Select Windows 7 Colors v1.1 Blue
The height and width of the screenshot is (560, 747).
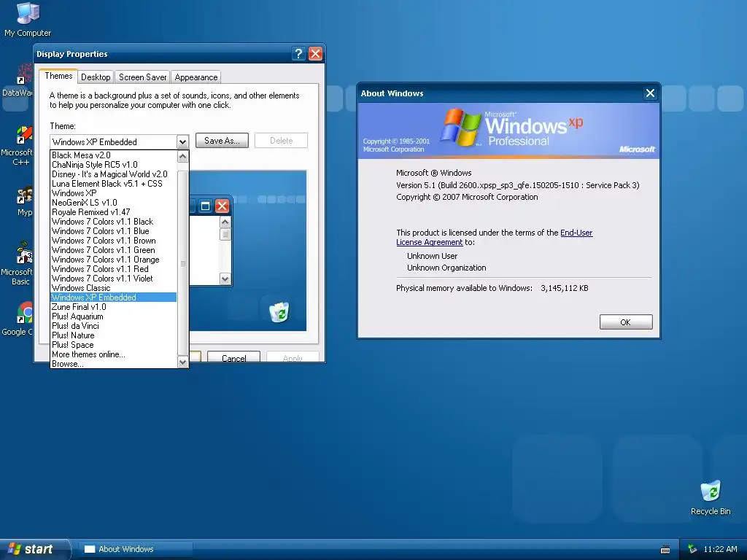coord(113,231)
